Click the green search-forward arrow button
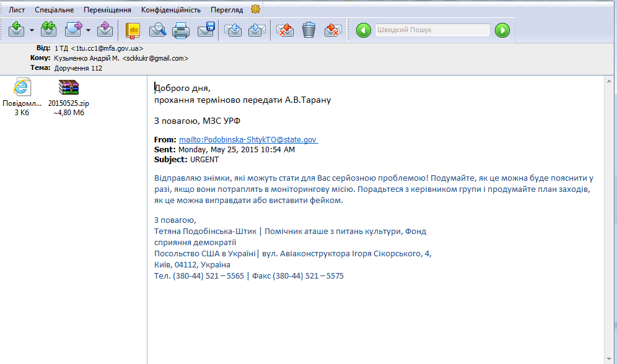 [502, 30]
